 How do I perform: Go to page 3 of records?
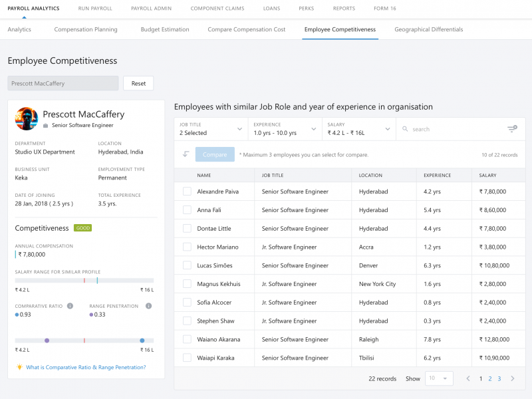(499, 378)
